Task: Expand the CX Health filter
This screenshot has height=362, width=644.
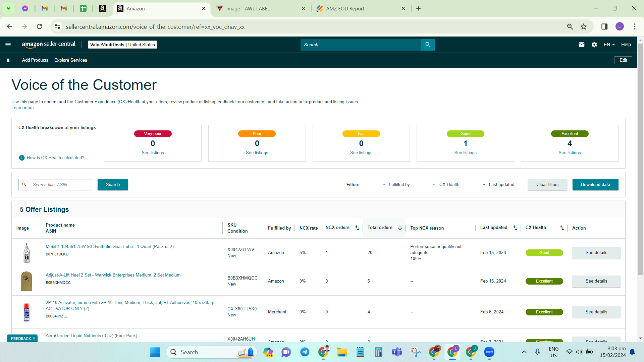Action: pyautogui.click(x=446, y=185)
